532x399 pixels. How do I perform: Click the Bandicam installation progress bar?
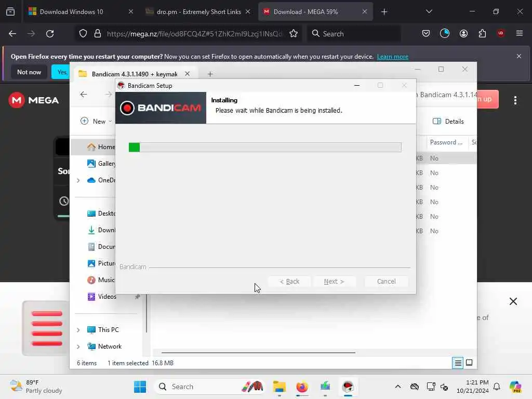point(265,147)
